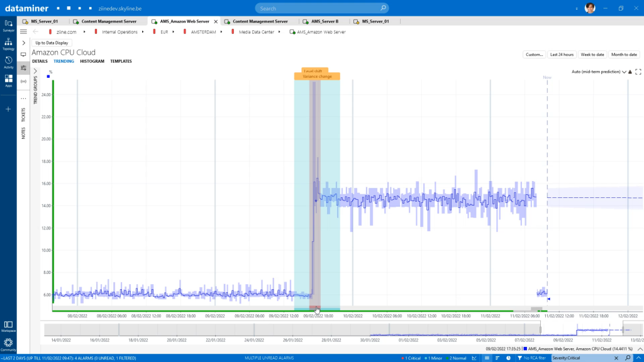Switch alarm console to sorted bars view
The width and height of the screenshot is (644, 362).
pos(497,358)
